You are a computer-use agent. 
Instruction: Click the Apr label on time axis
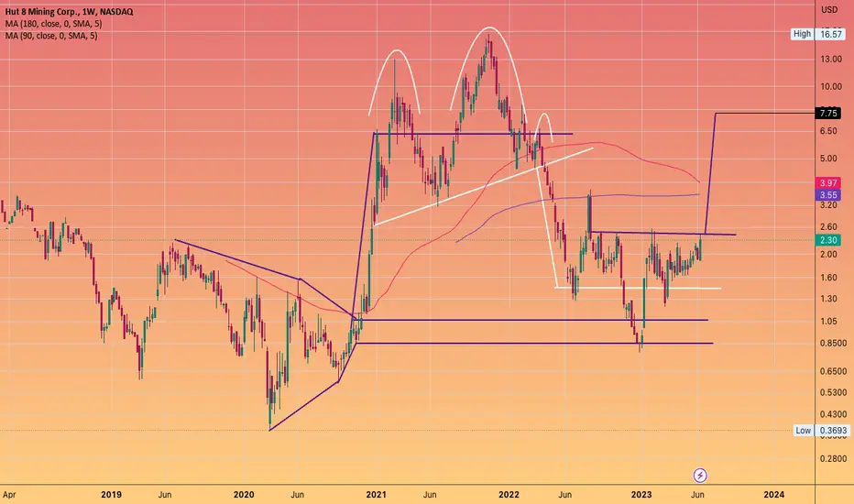pos(9,495)
